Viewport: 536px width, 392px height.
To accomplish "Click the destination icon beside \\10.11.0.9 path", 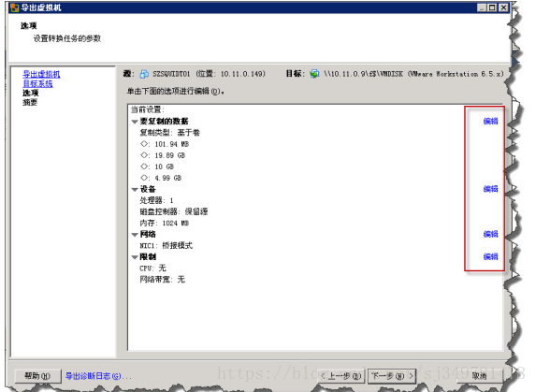I will tap(314, 74).
